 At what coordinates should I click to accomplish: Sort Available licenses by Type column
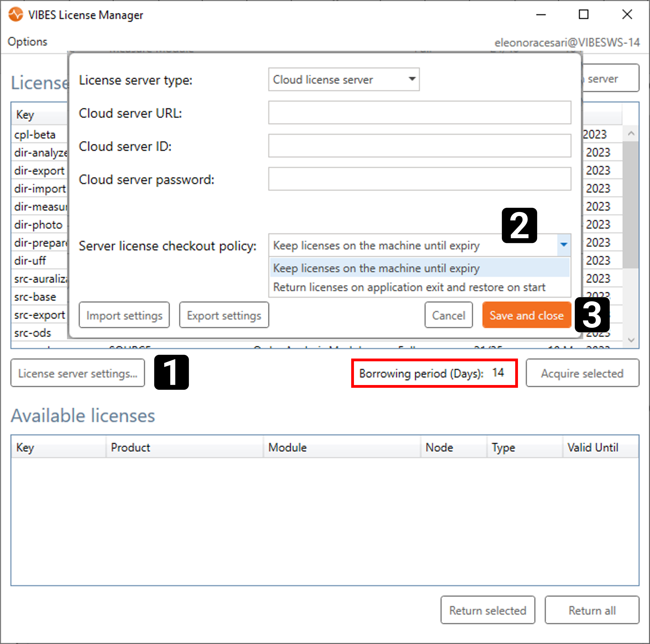pyautogui.click(x=525, y=447)
